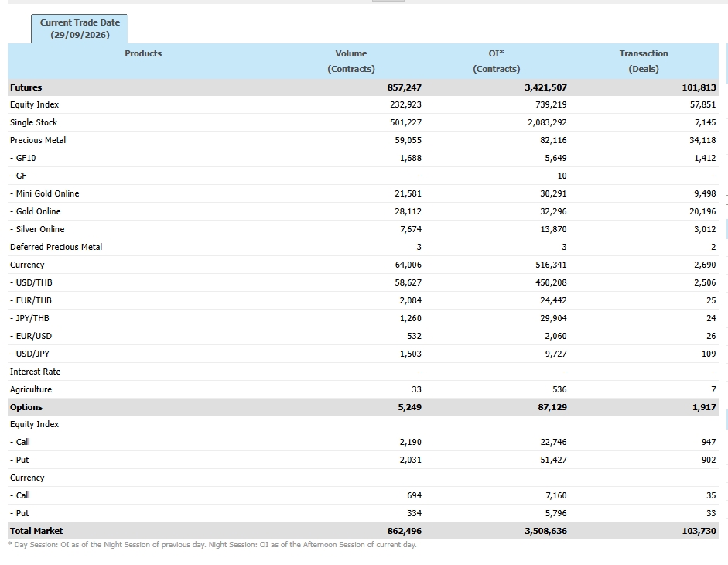
Task: Click the Total Market row label
Action: tap(36, 531)
